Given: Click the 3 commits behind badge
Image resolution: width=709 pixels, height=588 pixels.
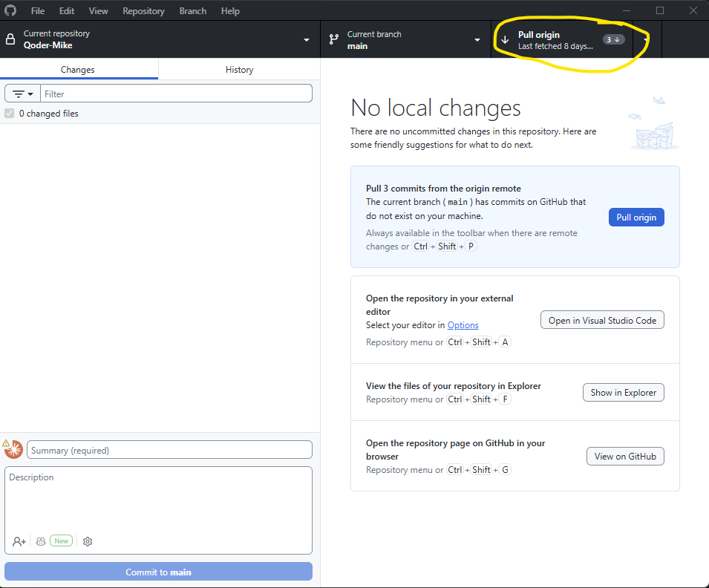Looking at the screenshot, I should (x=613, y=39).
